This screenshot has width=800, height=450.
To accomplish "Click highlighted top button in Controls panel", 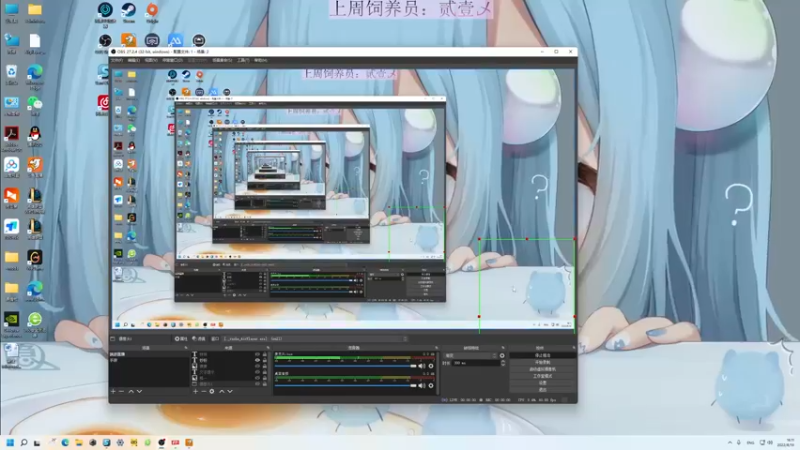I will click(x=543, y=355).
